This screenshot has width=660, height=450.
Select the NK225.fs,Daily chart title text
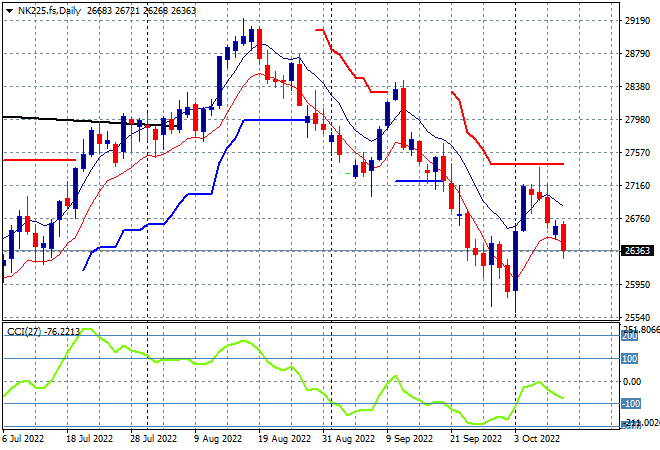49,11
